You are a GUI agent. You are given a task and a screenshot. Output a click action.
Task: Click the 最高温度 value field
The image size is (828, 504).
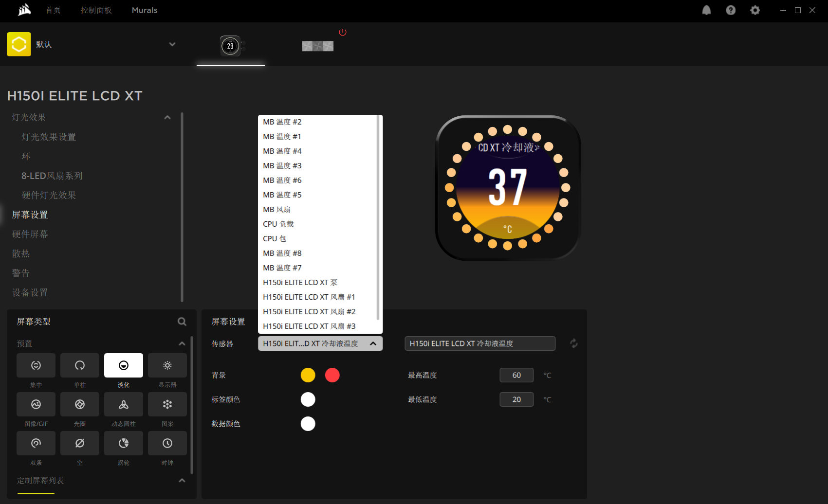pyautogui.click(x=516, y=375)
